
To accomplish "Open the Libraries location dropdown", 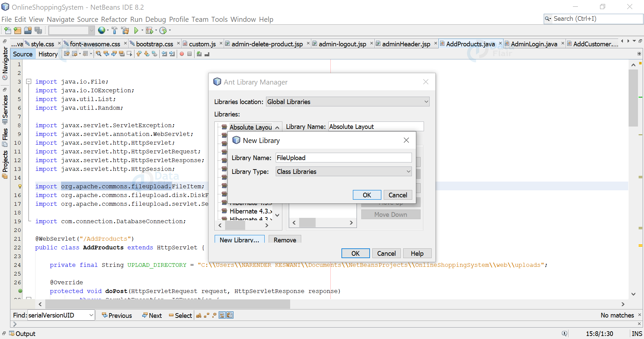I will coord(426,102).
